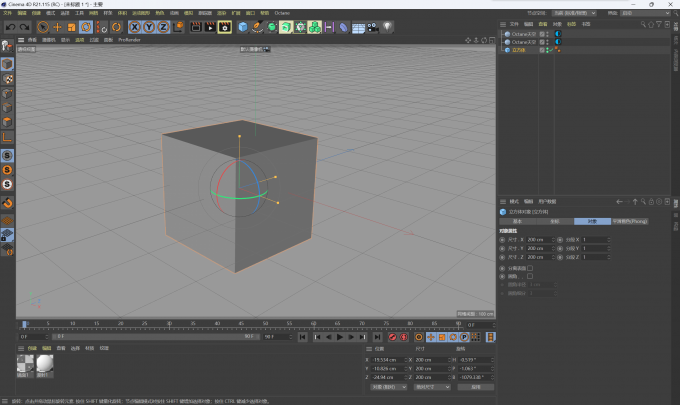Select the Live Selection arrow tool
Viewport: 680px width, 405px height.
pos(42,27)
